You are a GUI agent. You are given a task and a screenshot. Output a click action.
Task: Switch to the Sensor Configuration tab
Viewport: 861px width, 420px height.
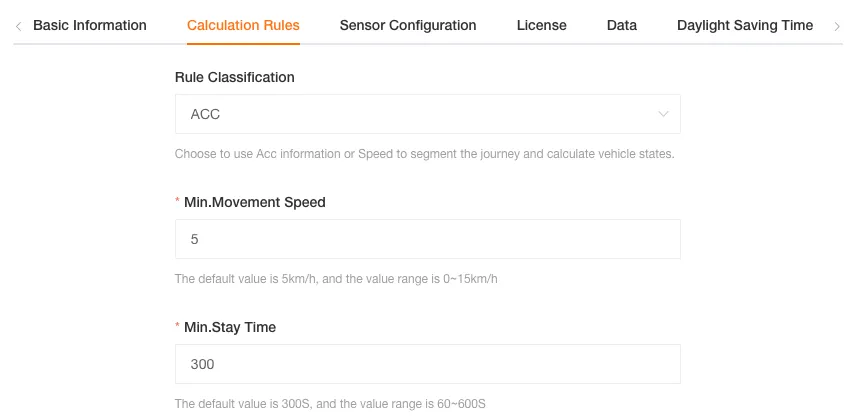click(x=407, y=25)
